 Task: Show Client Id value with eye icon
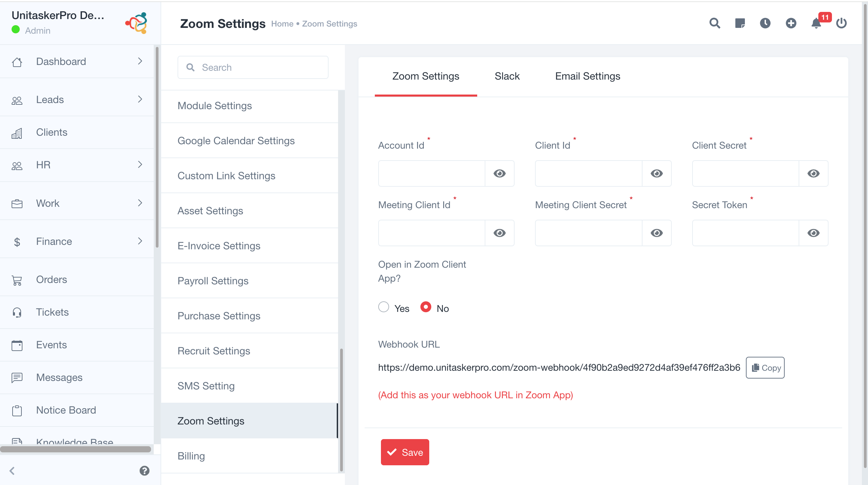click(657, 173)
